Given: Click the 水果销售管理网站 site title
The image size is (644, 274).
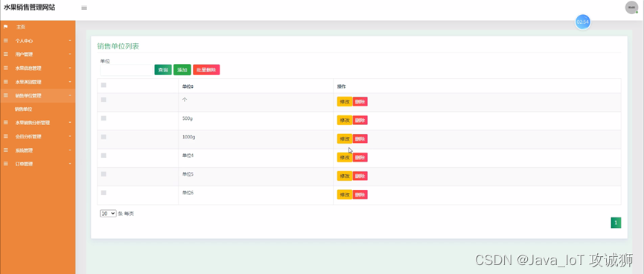Looking at the screenshot, I should (30, 7).
